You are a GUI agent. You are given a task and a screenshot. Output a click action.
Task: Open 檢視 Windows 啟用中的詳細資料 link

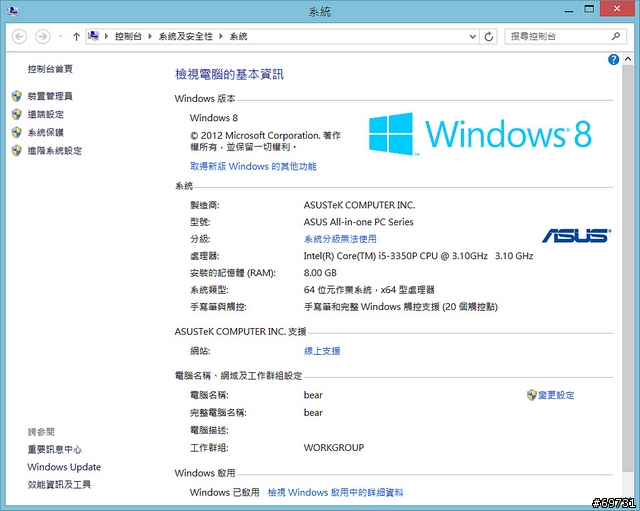click(x=335, y=493)
